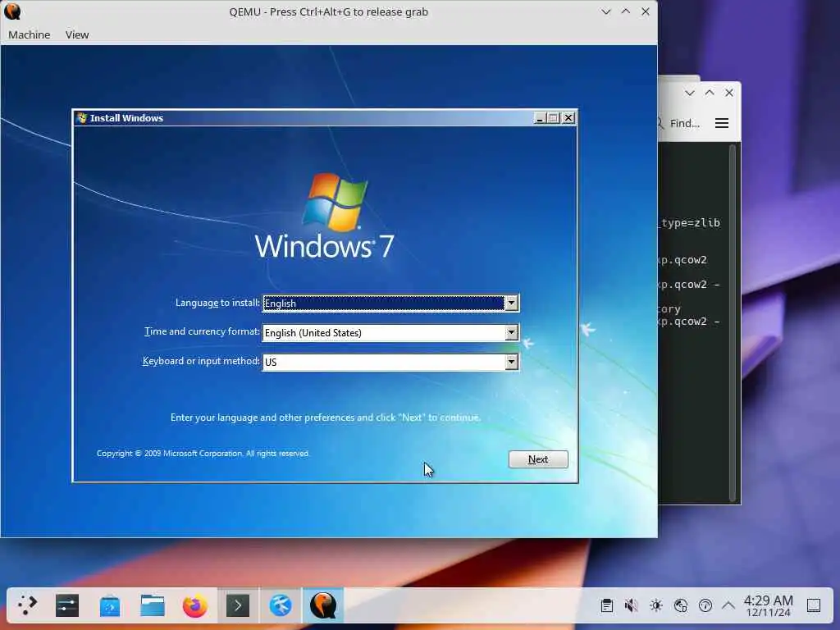Expand the Time and currency format dropdown
840x630 pixels.
511,333
